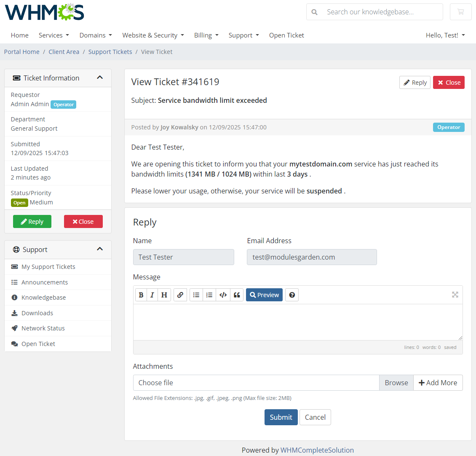Image resolution: width=476 pixels, height=456 pixels.
Task: Apply italic formatting in the reply toolbar
Action: [x=152, y=295]
